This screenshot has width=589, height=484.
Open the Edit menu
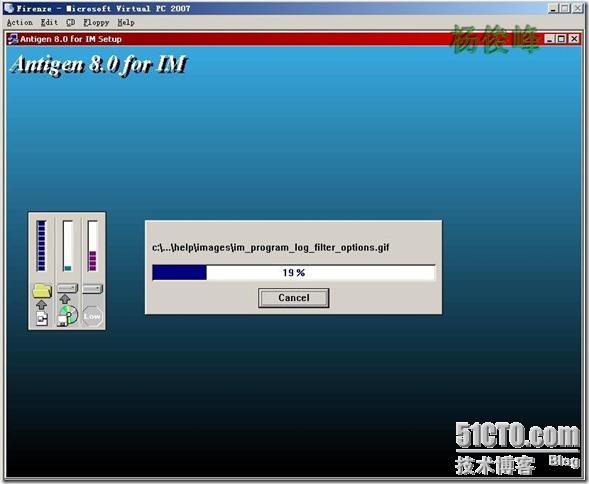point(49,23)
